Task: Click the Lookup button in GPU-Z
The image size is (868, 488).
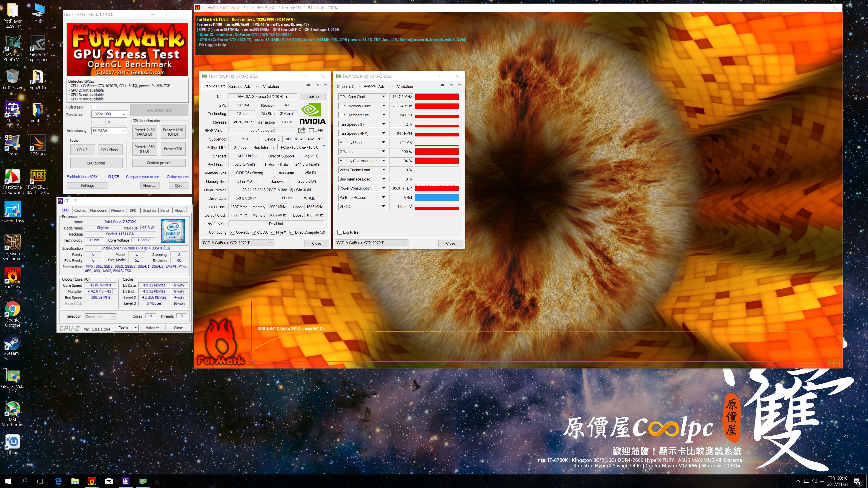Action: [312, 97]
